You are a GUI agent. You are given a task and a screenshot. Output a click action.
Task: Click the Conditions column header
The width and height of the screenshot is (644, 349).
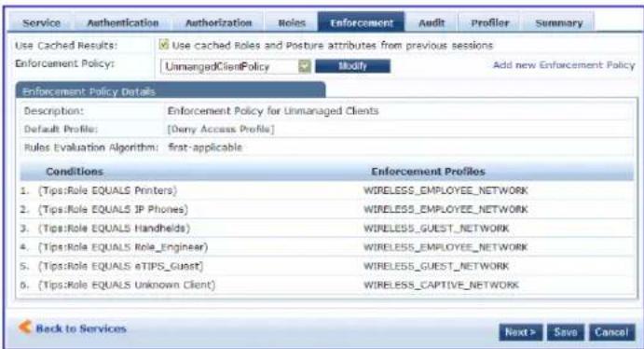pos(75,172)
